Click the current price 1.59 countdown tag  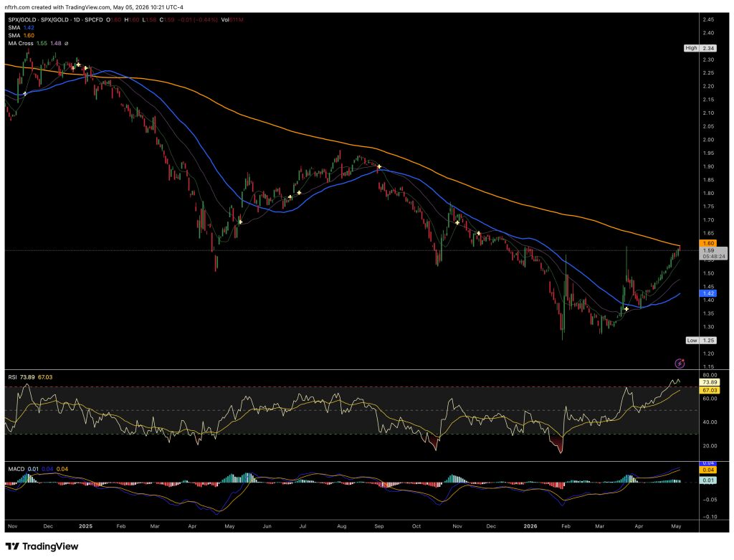pyautogui.click(x=713, y=253)
